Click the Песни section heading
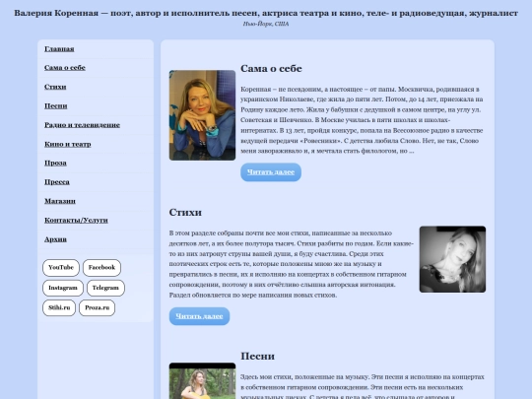 257,357
